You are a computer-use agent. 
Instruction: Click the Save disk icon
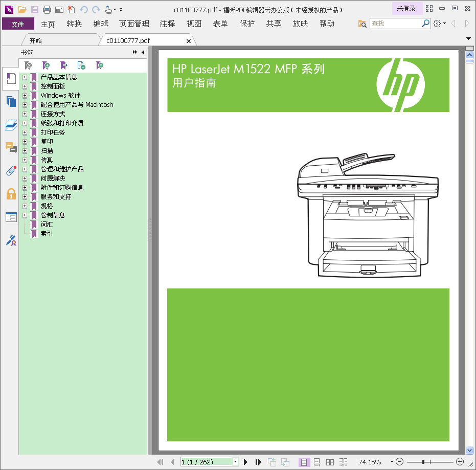click(35, 10)
